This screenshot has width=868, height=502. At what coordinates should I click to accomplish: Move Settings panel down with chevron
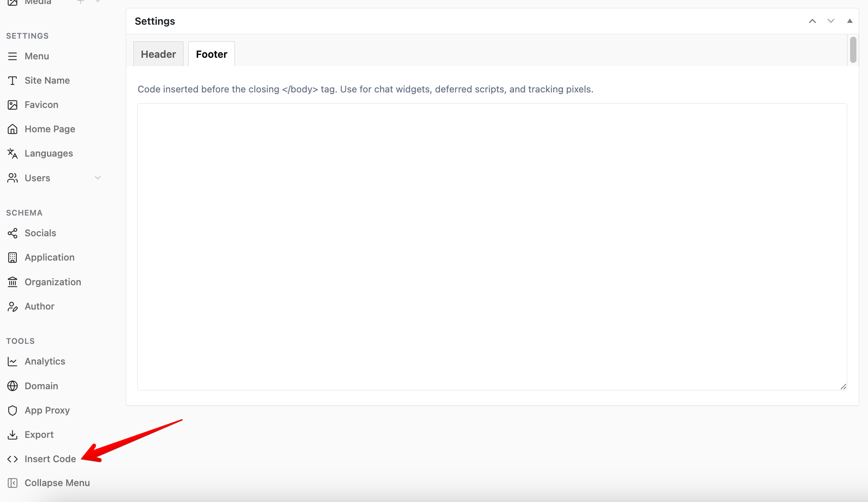point(831,21)
